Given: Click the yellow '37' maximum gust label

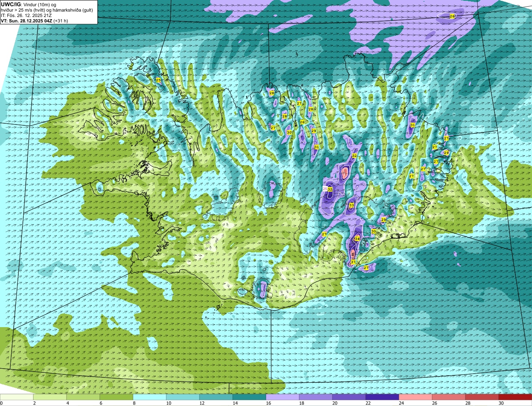Looking at the screenshot, I should (x=353, y=262).
